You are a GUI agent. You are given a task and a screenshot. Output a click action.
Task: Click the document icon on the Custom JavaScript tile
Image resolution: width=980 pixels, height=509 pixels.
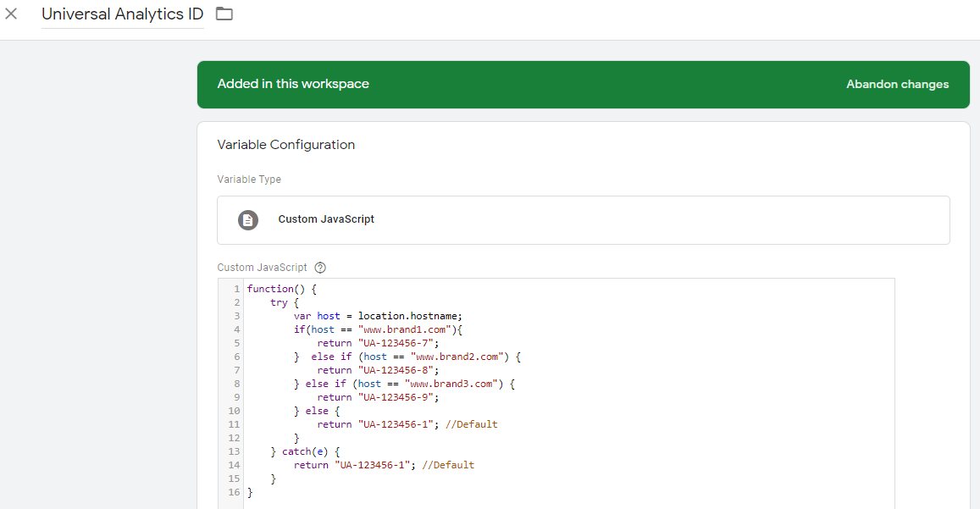coord(247,219)
